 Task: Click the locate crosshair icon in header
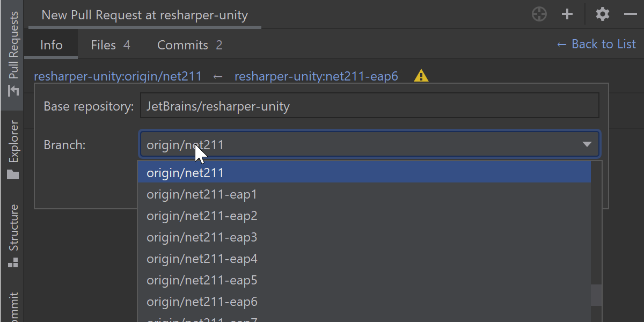tap(539, 14)
